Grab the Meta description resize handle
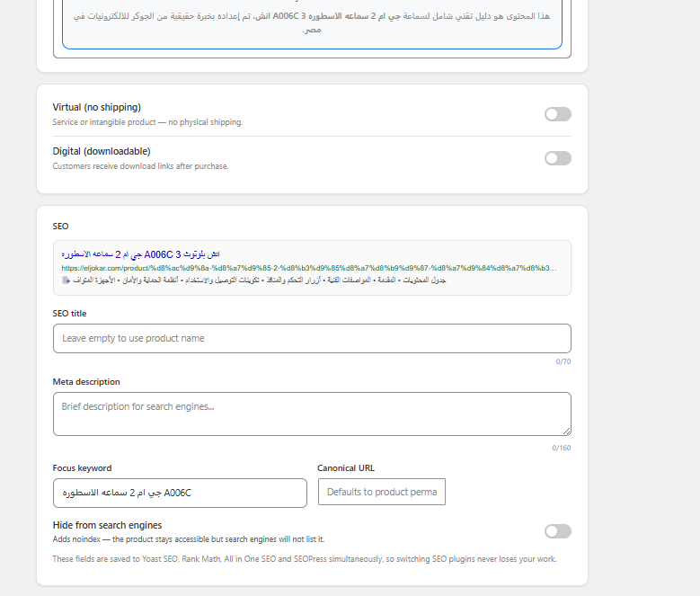This screenshot has height=596, width=700. coord(566,431)
